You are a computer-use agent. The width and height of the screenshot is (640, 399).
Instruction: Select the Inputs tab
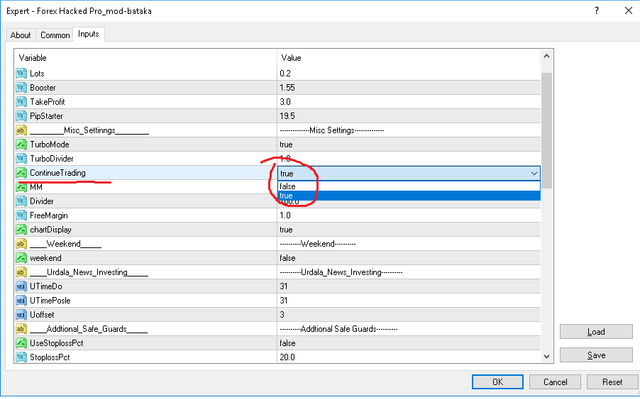pyautogui.click(x=88, y=34)
